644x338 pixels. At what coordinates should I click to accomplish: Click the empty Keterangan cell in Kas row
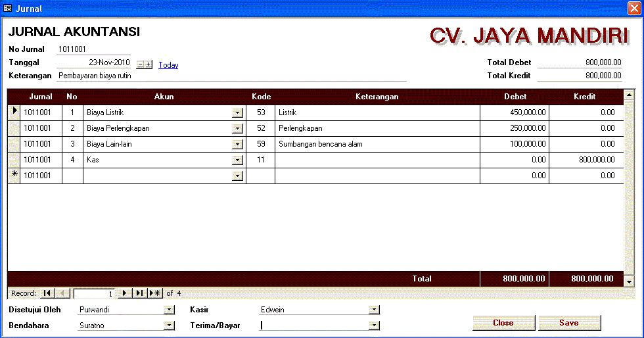377,160
